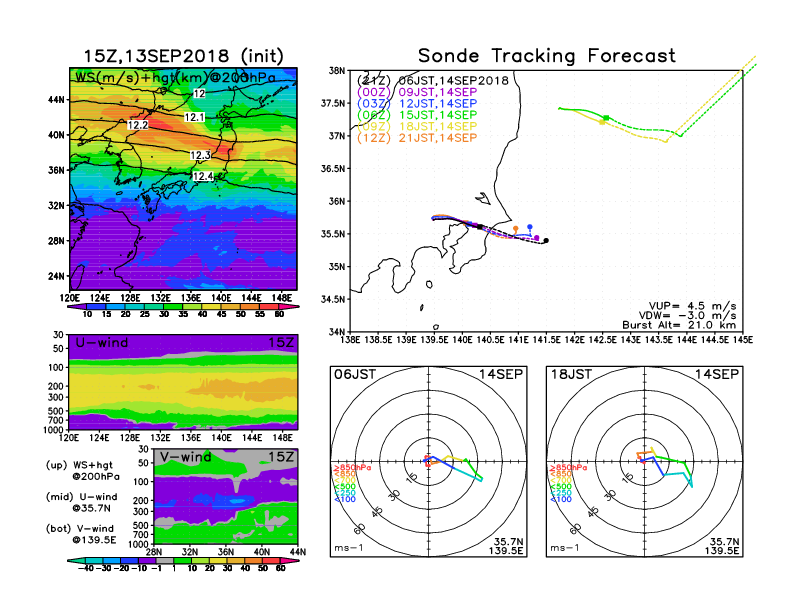Click the '24N' tick label on the 200hPa map
The image size is (792, 612).
click(56, 276)
